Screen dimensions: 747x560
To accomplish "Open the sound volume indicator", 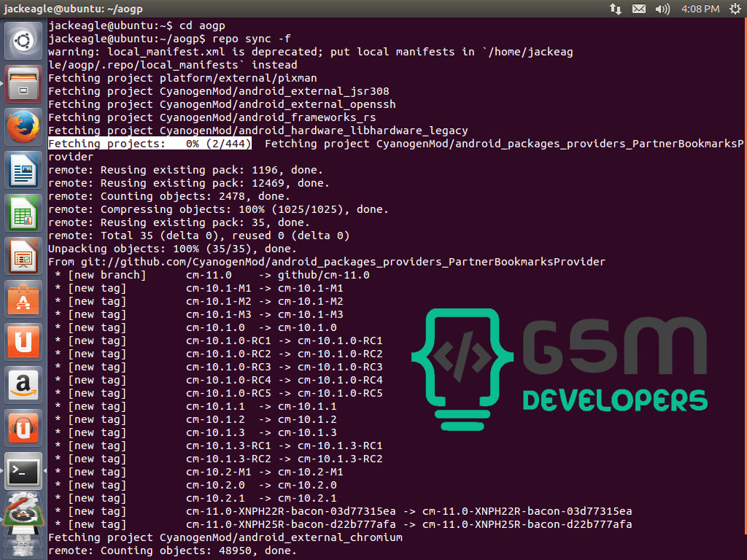I will (662, 9).
